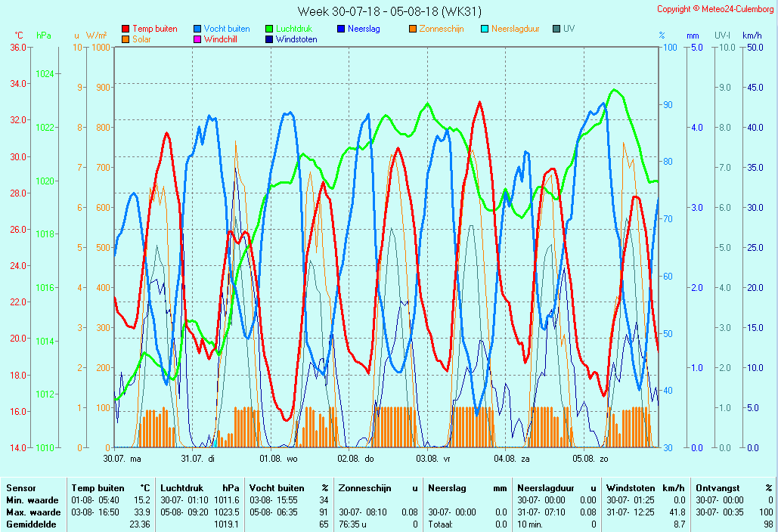Click the cyan Neerslagduur legend swatch
The height and width of the screenshot is (532, 778).
point(485,29)
